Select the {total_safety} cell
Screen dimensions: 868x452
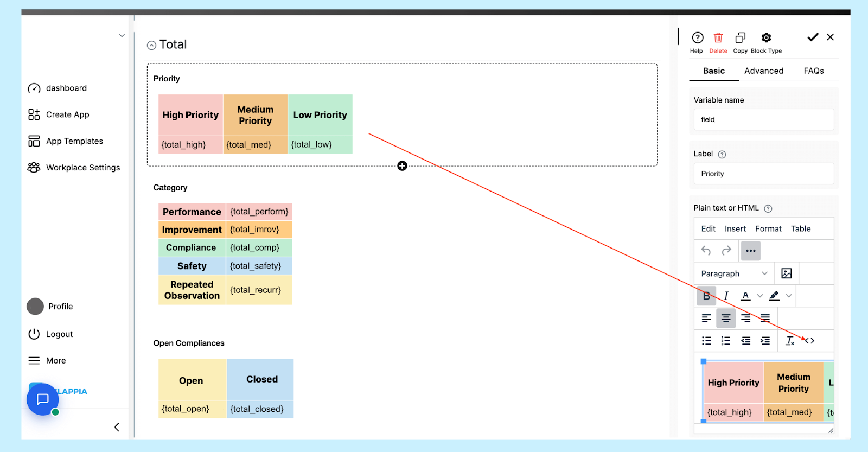point(259,266)
